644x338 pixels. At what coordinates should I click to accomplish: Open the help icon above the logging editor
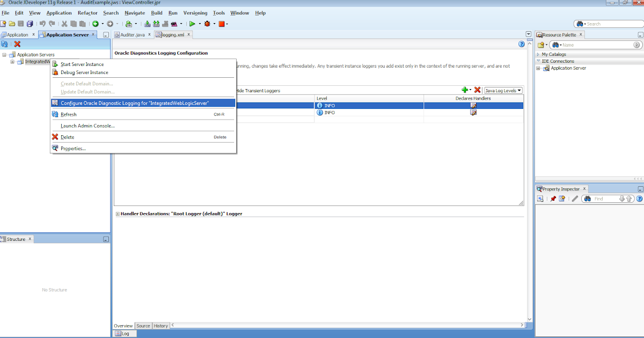click(x=521, y=43)
